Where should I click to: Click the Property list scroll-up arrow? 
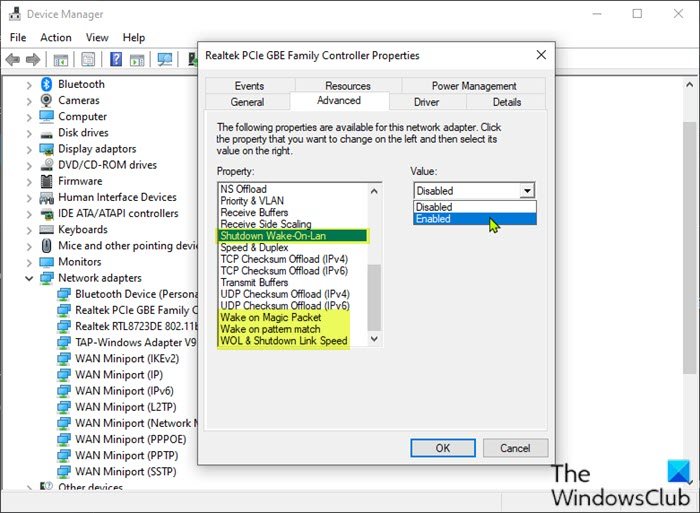[374, 191]
